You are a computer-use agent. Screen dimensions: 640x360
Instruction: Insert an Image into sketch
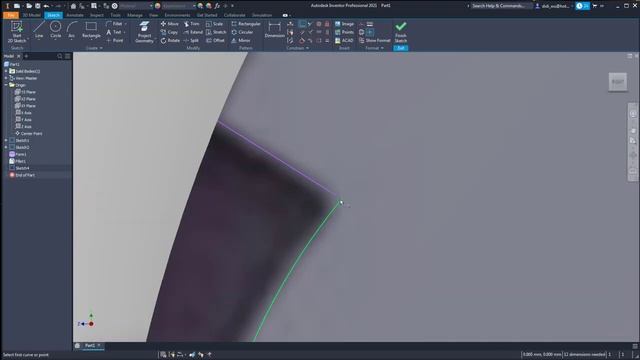pos(344,24)
